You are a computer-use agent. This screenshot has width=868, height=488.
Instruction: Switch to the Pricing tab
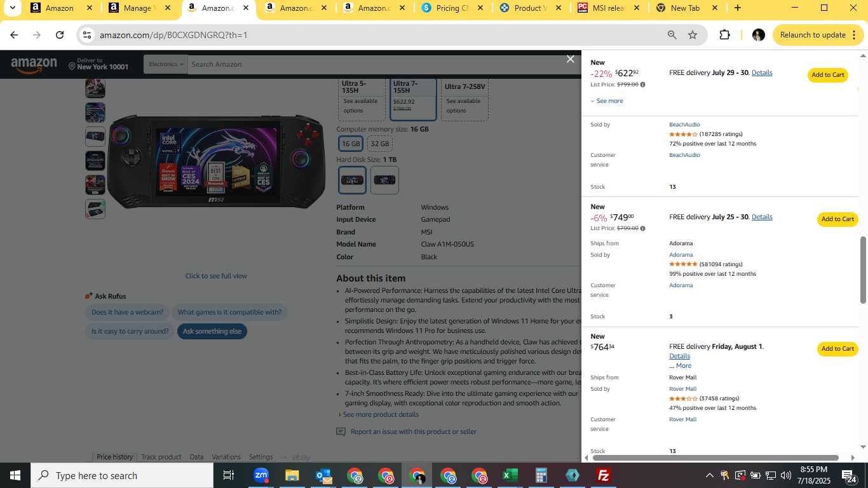(452, 8)
